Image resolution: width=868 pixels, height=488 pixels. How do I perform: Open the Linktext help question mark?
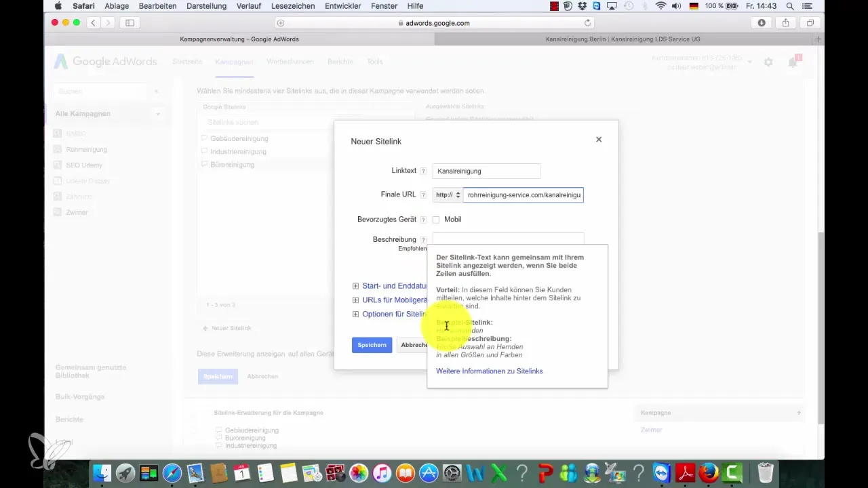click(x=423, y=171)
